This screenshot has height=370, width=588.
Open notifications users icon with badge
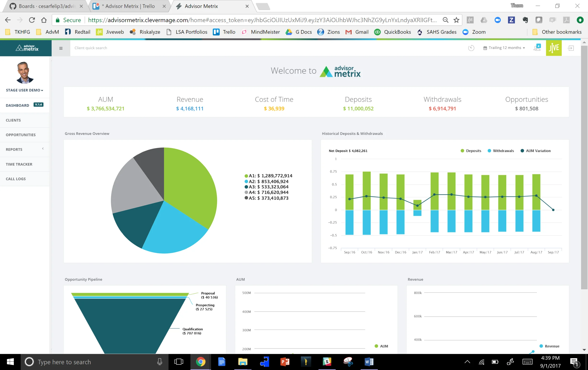[x=537, y=48]
